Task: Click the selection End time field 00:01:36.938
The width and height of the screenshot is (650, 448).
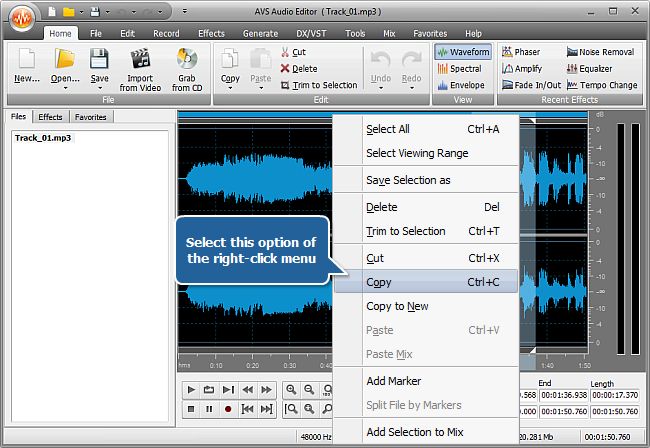Action: click(x=564, y=395)
